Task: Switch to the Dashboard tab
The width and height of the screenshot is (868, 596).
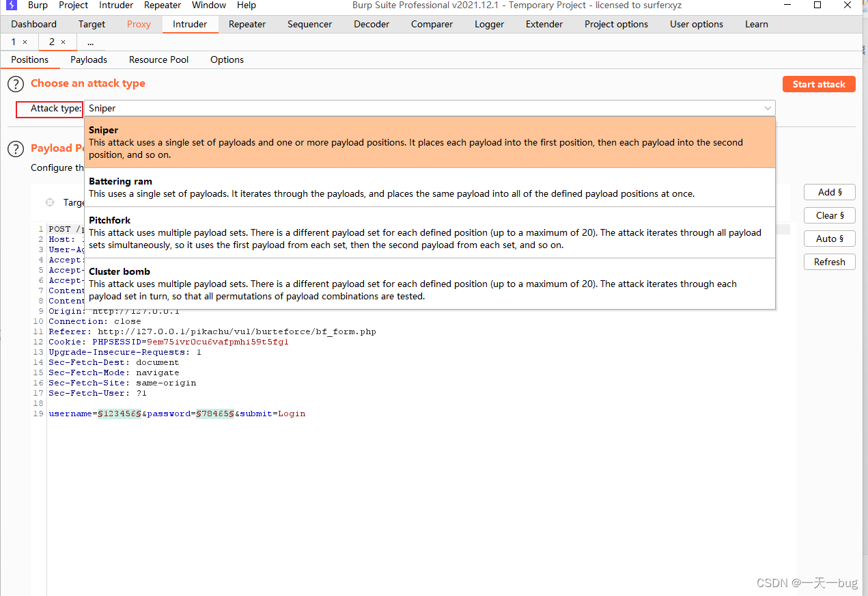Action: click(34, 24)
